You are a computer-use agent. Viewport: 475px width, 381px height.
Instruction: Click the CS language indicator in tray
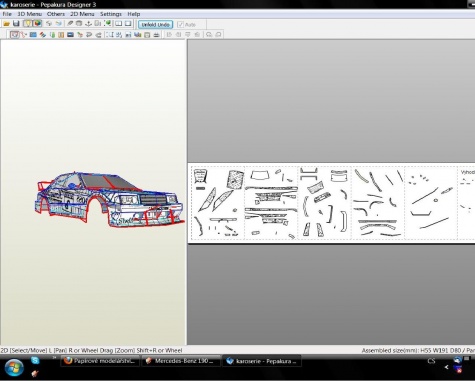tap(431, 361)
